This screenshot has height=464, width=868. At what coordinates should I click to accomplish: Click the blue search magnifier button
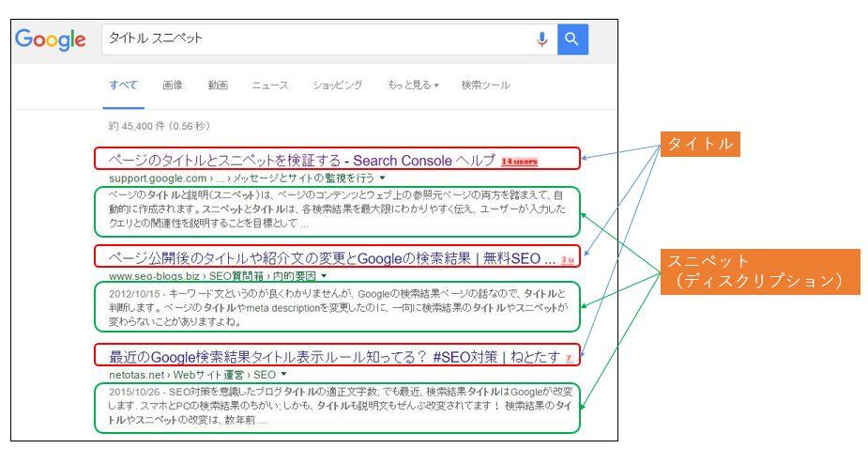coord(572,39)
